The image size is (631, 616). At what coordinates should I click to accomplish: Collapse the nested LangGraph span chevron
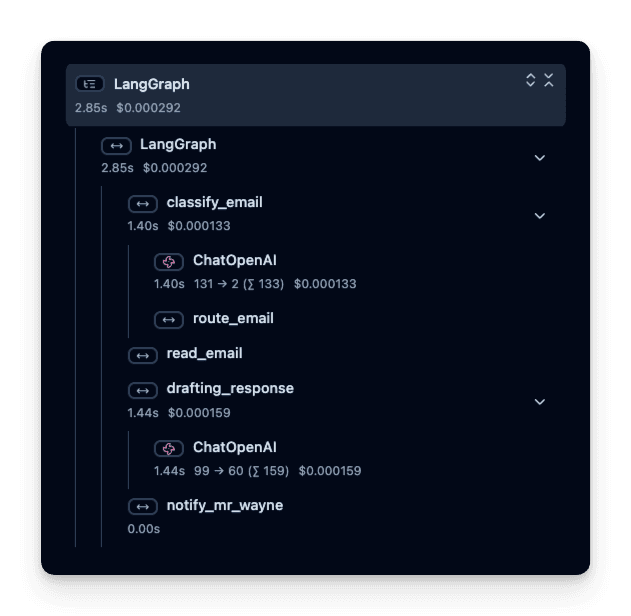(540, 158)
